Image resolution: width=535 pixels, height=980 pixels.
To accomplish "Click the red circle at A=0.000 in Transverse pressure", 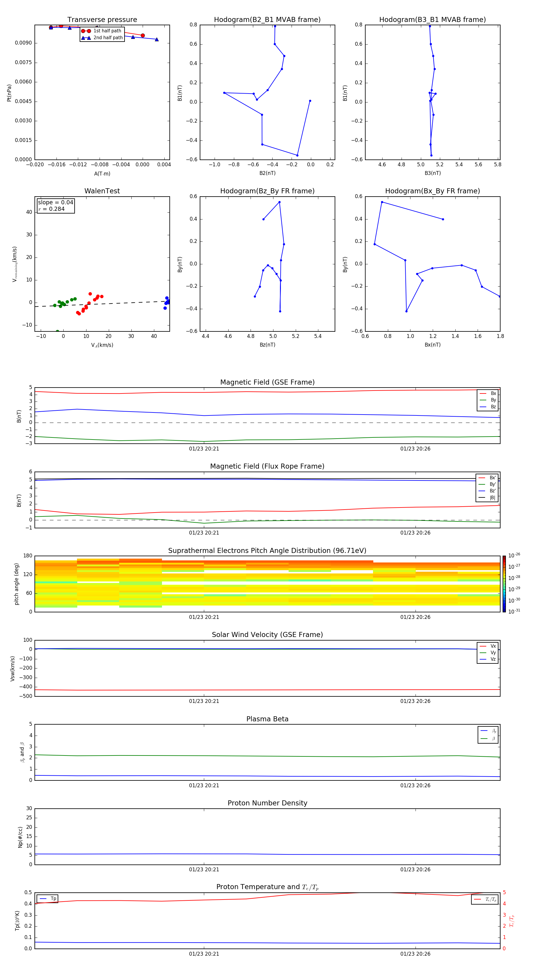I will pos(143,35).
